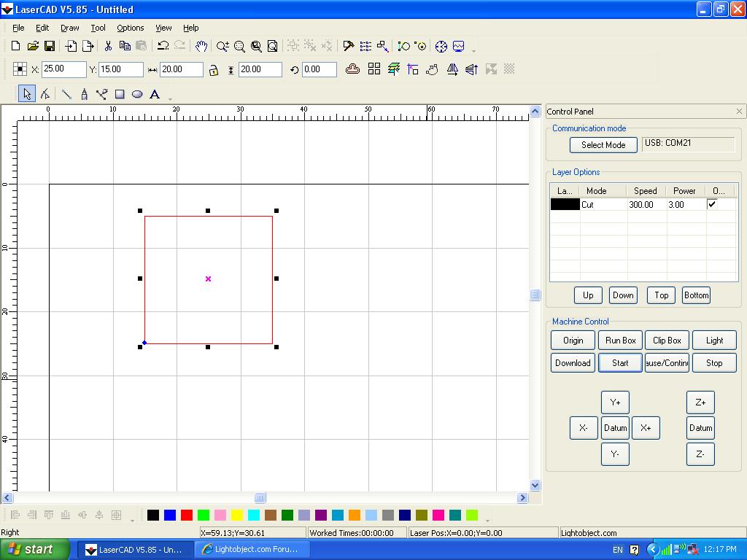Select the Rectangle drawing tool
Viewport: 747px width, 560px height.
pos(120,94)
